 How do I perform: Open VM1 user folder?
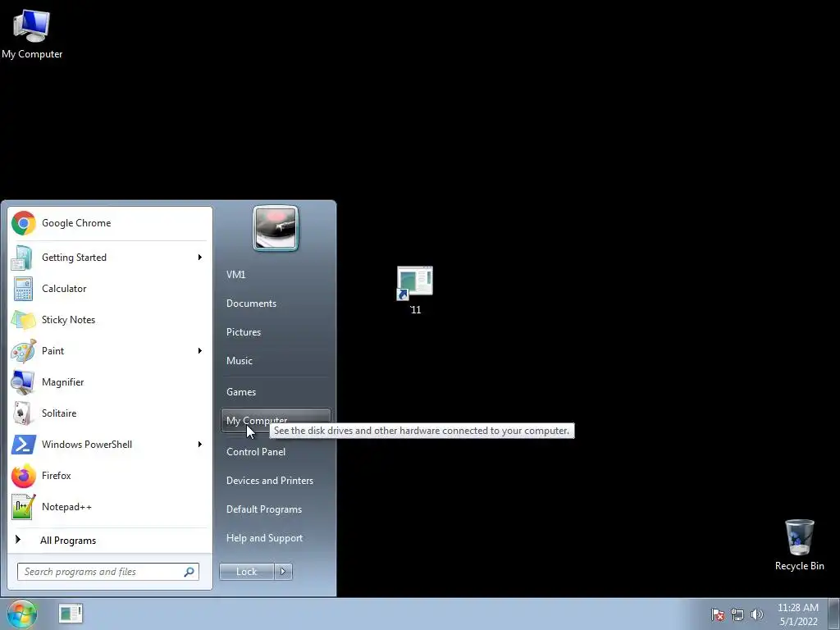point(276,275)
